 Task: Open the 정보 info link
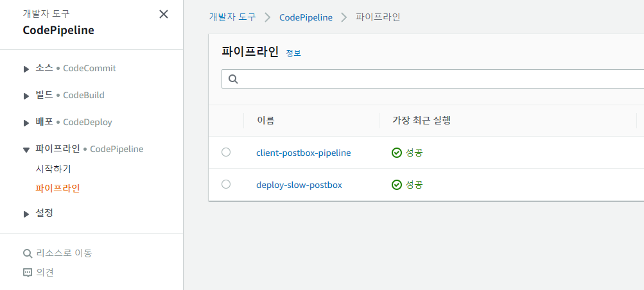point(293,53)
